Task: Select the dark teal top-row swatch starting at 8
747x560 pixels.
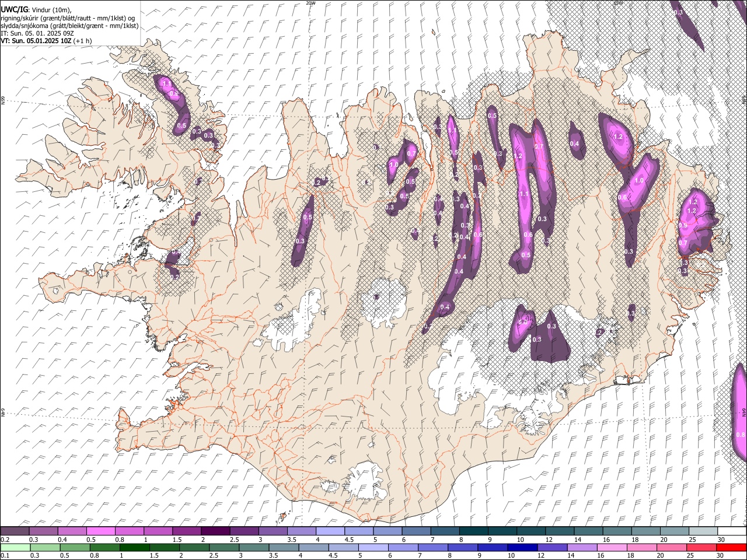Action: [473, 531]
